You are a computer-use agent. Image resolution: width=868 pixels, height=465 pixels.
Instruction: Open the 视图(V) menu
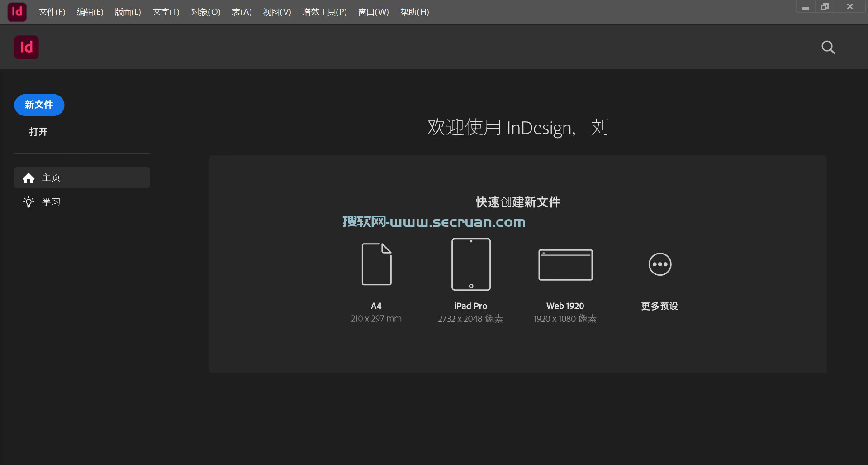pyautogui.click(x=277, y=12)
